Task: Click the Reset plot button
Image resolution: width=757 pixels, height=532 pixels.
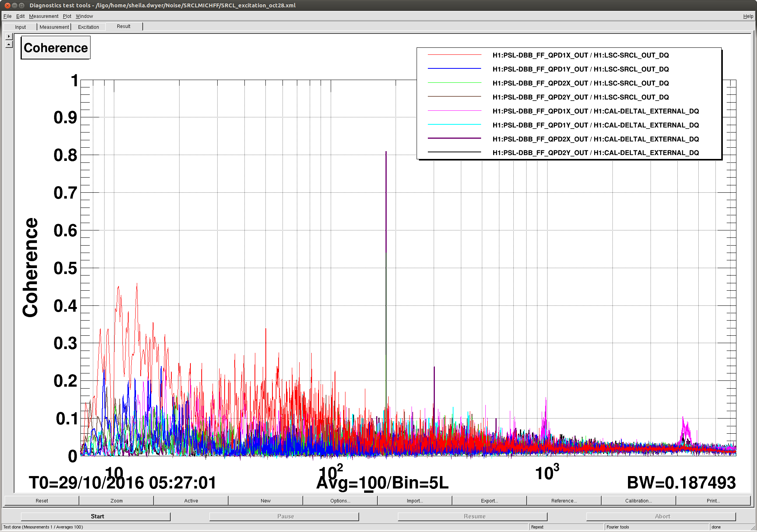Action: coord(42,501)
